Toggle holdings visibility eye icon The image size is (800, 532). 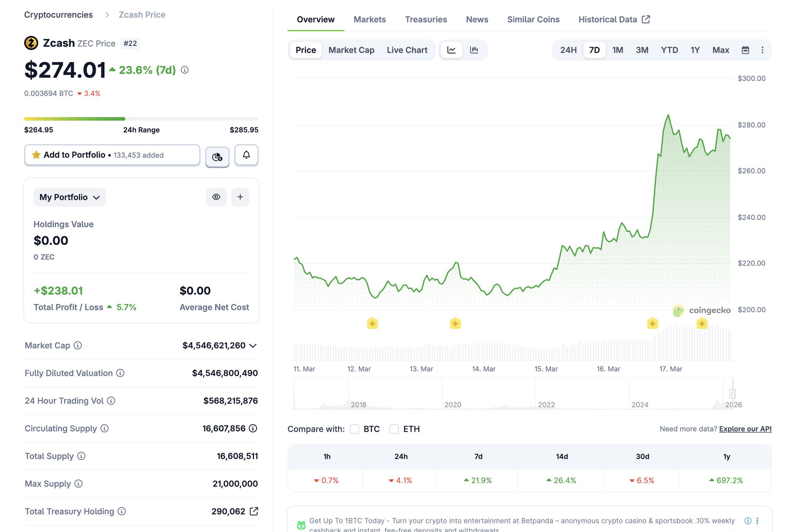tap(216, 197)
